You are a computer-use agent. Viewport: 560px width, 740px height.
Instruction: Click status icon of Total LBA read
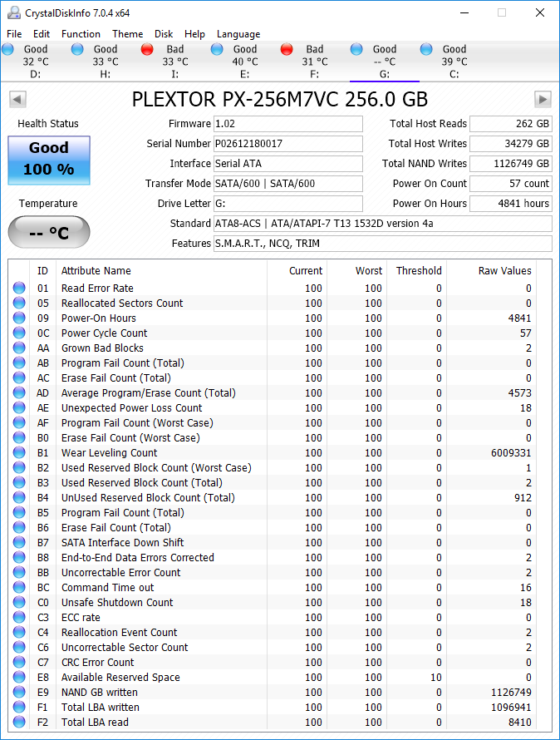pyautogui.click(x=19, y=722)
